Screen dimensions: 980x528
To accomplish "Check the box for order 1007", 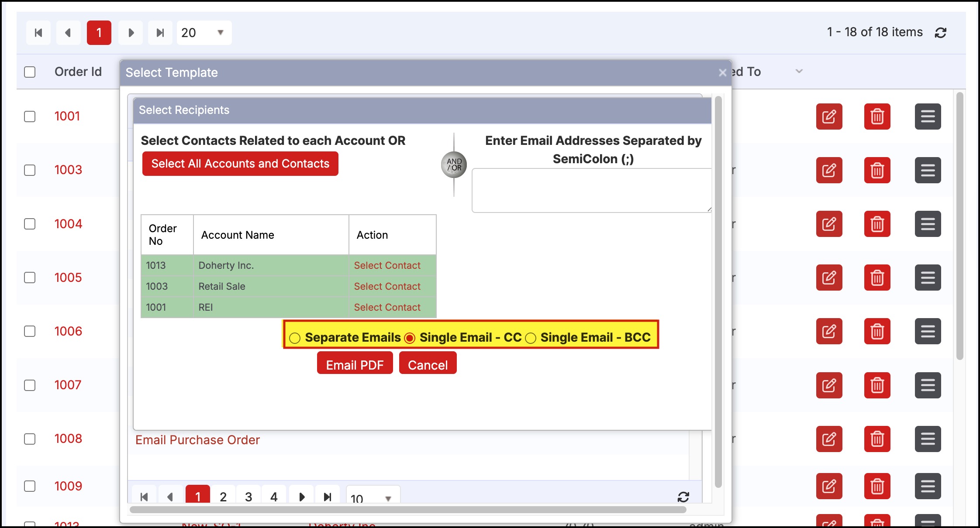I will click(30, 385).
